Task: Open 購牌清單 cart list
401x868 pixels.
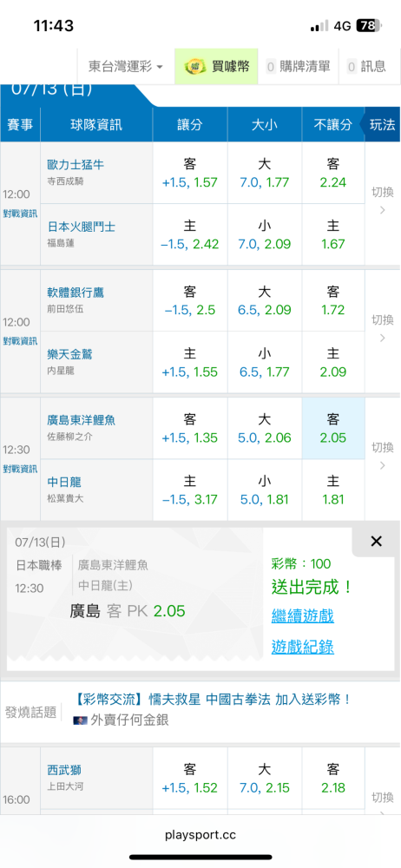Action: point(299,67)
